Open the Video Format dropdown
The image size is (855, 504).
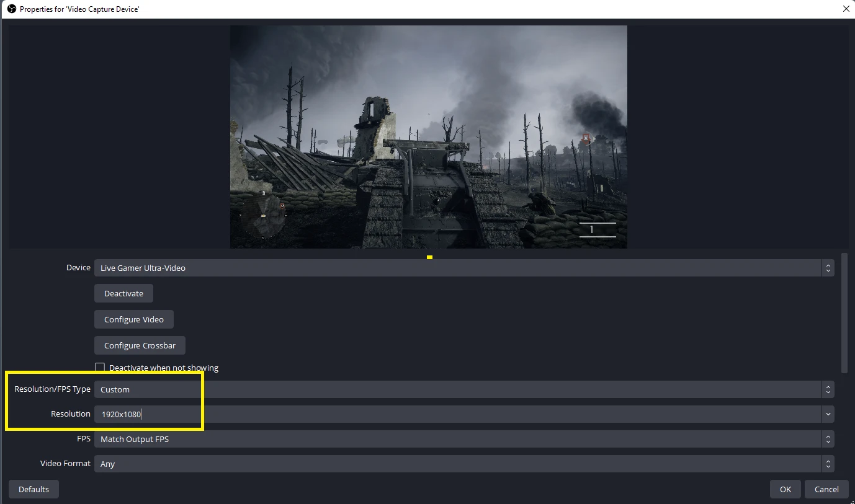464,464
